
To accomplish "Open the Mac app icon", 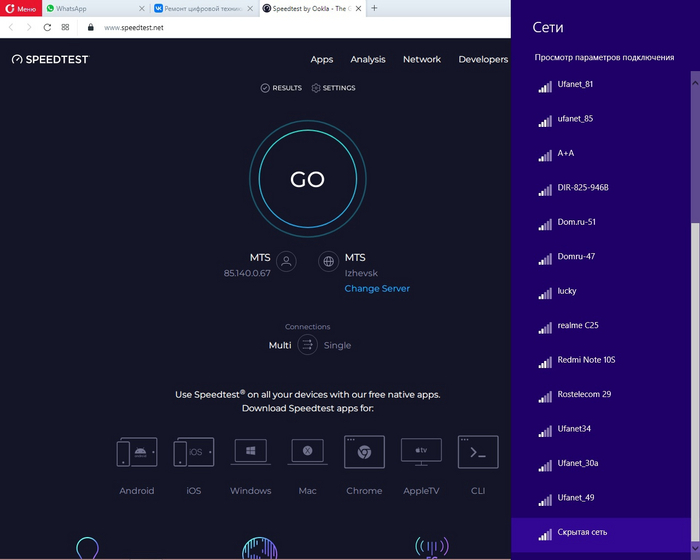I will pos(308,451).
